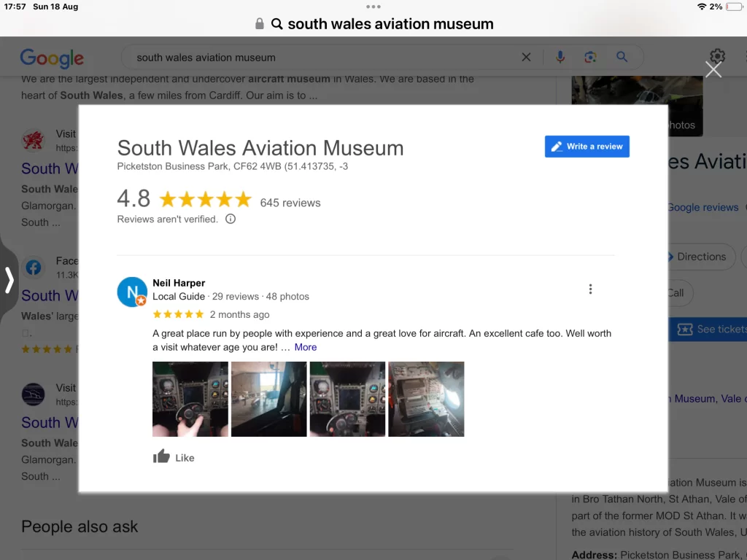Open the browser three-dot multitasking menu

coord(373,7)
